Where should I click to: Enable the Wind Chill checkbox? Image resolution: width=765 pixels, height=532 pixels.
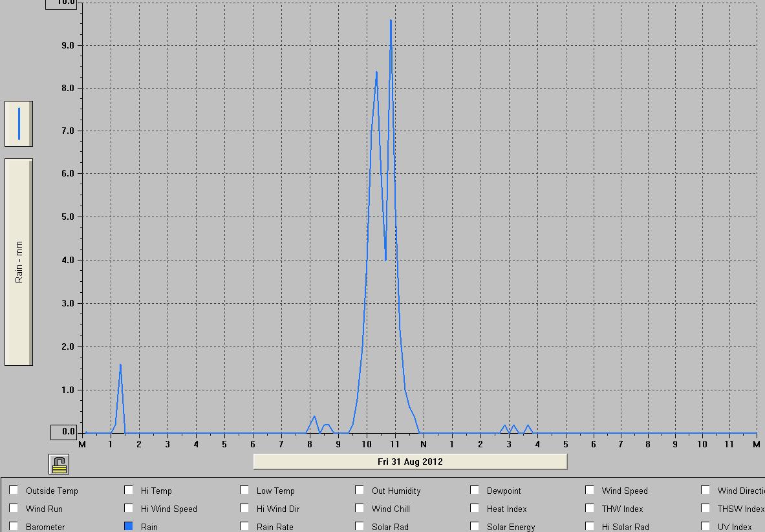tap(360, 508)
